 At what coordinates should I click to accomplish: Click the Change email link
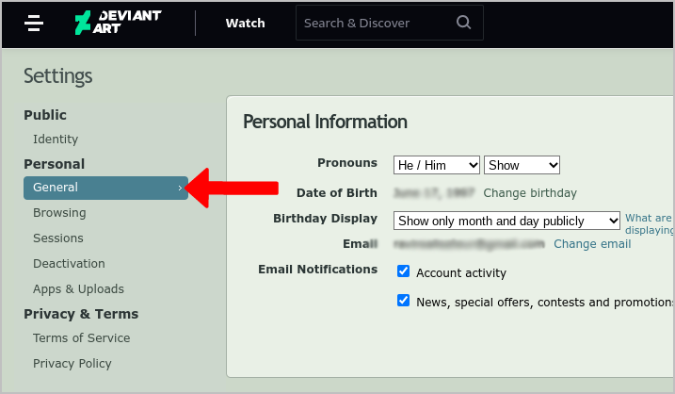point(592,244)
